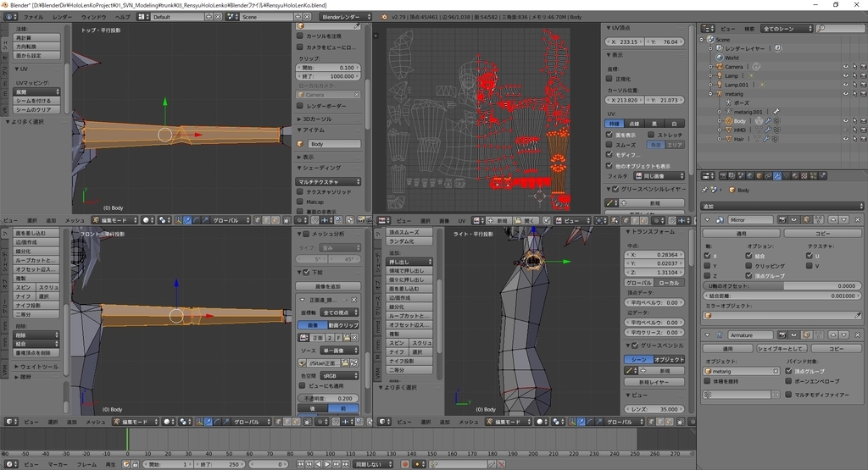Click the 画像を追加 button
The width and height of the screenshot is (868, 470).
click(328, 286)
